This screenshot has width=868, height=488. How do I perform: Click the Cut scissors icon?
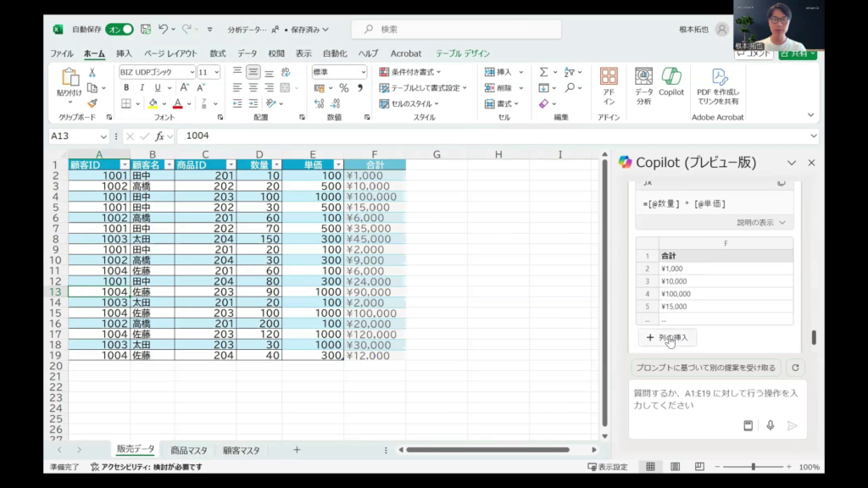pos(92,73)
